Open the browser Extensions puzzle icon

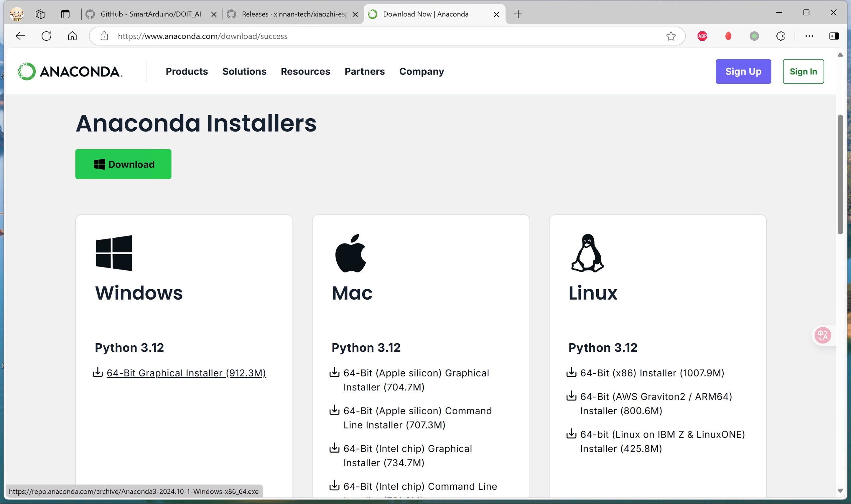click(780, 36)
